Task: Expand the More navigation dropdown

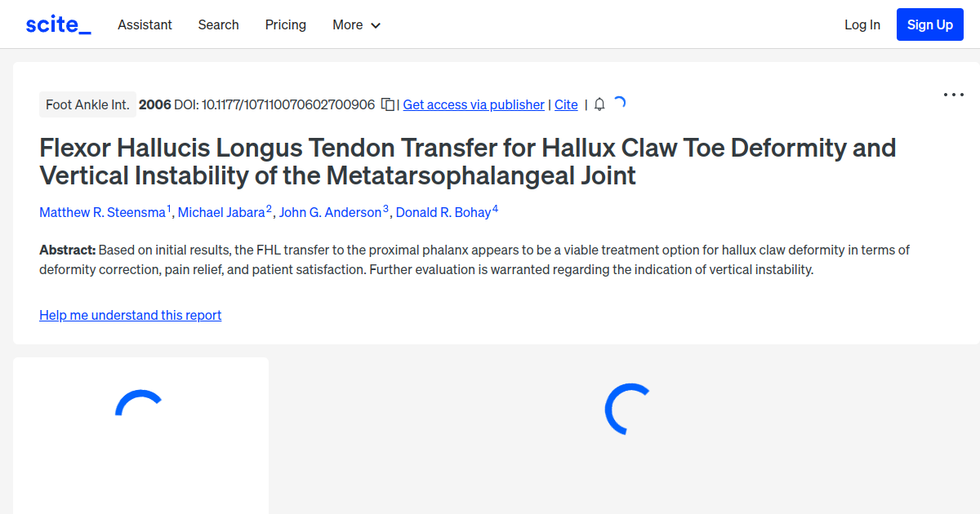Action: [x=356, y=25]
